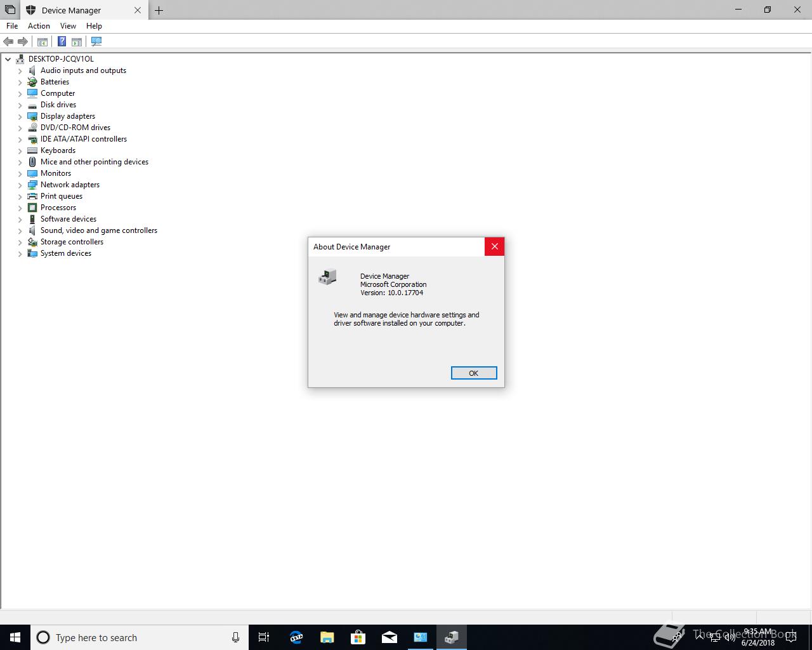The width and height of the screenshot is (812, 650).
Task: Expand the Monitors node
Action: click(x=20, y=173)
